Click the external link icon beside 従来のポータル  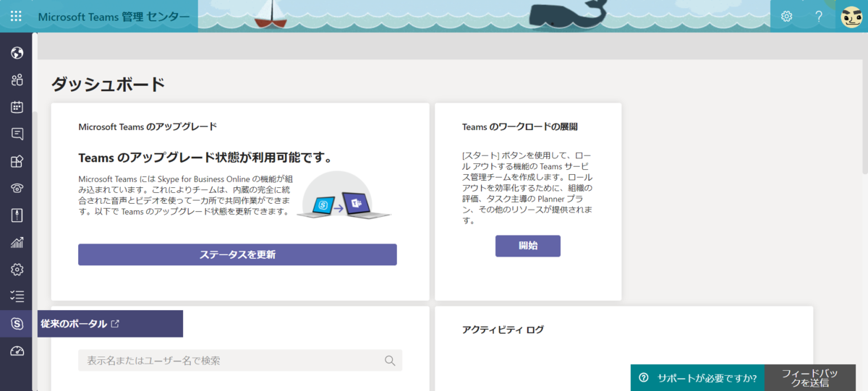click(x=116, y=324)
